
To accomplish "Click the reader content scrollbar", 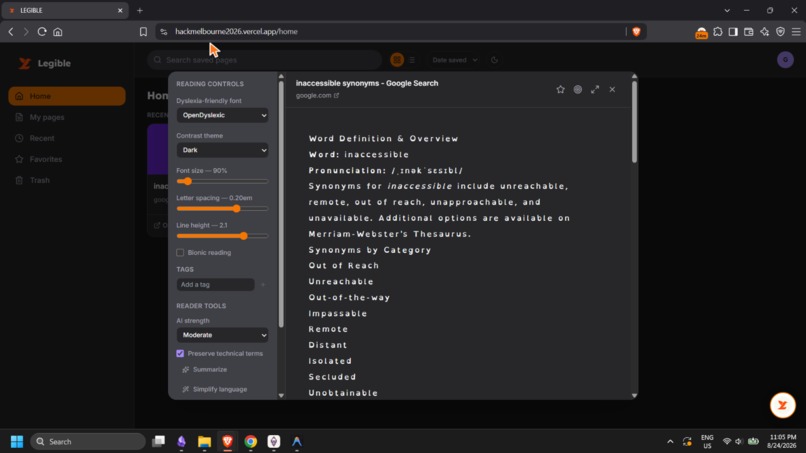I will [634, 122].
